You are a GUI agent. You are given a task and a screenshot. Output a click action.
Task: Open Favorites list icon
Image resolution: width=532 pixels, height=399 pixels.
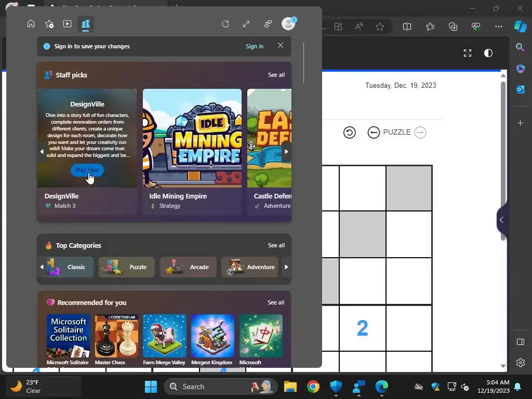pos(430,26)
